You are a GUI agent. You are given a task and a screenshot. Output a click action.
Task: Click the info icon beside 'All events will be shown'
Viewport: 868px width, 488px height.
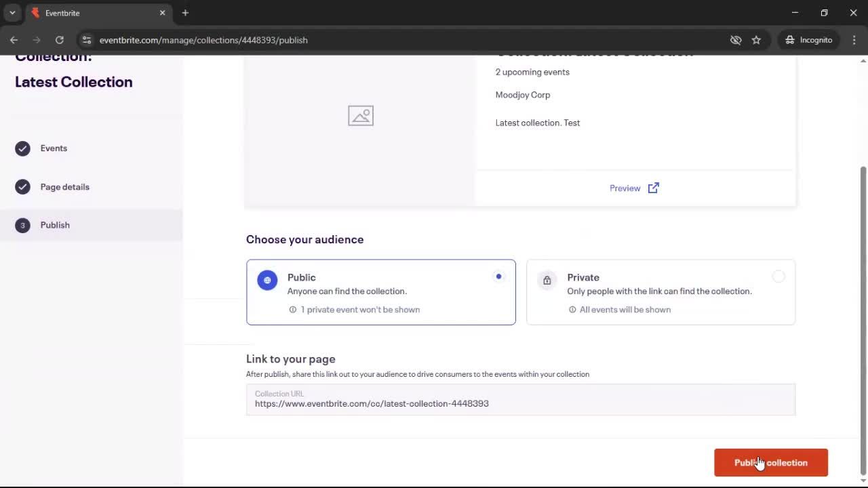(x=572, y=310)
